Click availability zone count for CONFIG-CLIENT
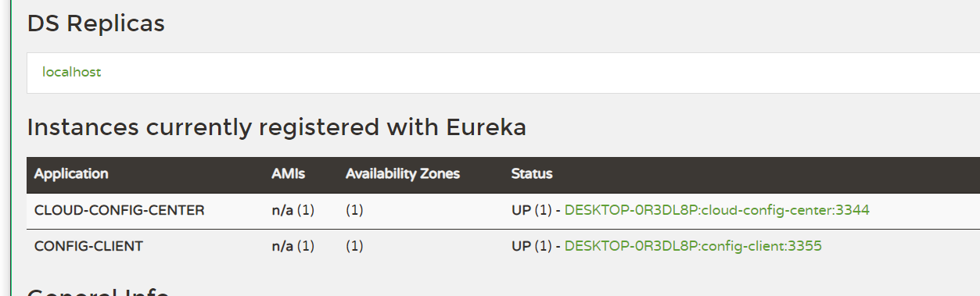The height and width of the screenshot is (296, 980). click(354, 246)
